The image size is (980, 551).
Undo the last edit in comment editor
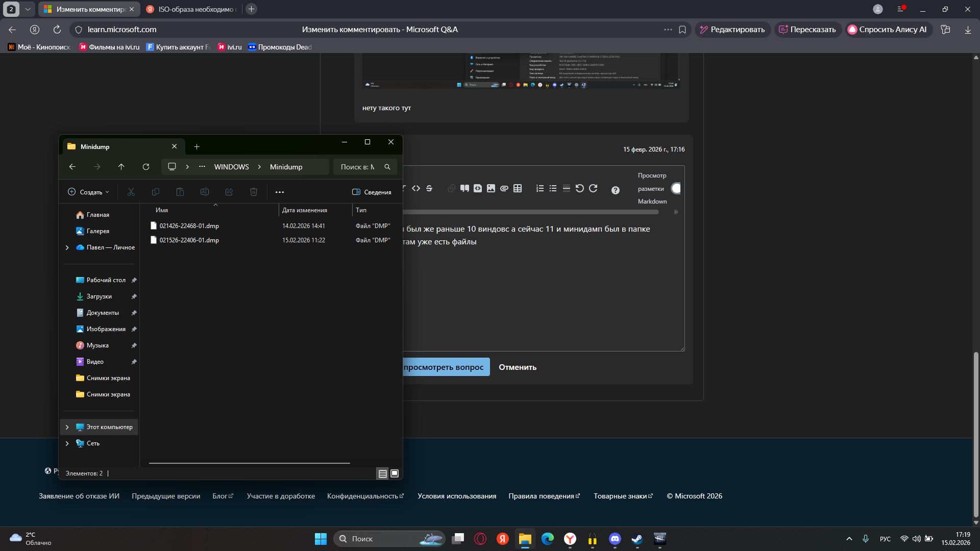(580, 188)
